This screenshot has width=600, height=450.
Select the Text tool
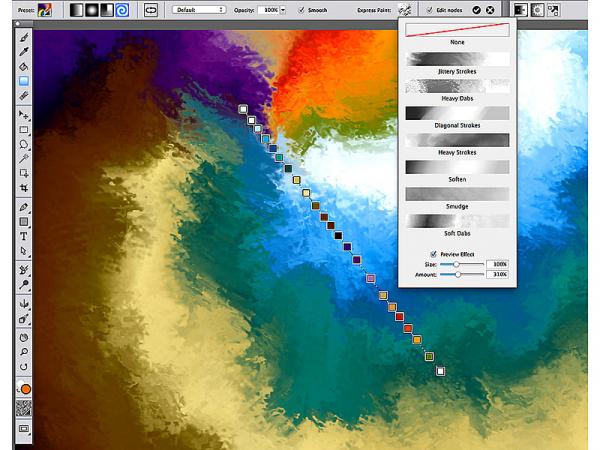pyautogui.click(x=24, y=236)
